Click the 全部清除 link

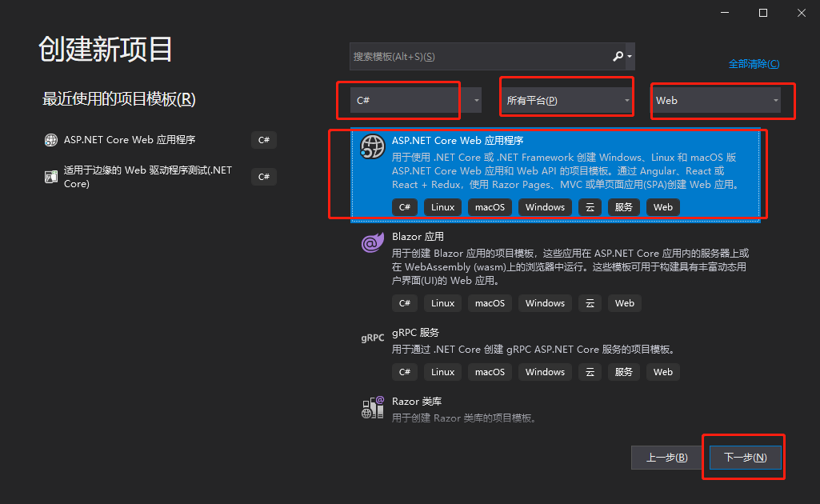tap(754, 62)
